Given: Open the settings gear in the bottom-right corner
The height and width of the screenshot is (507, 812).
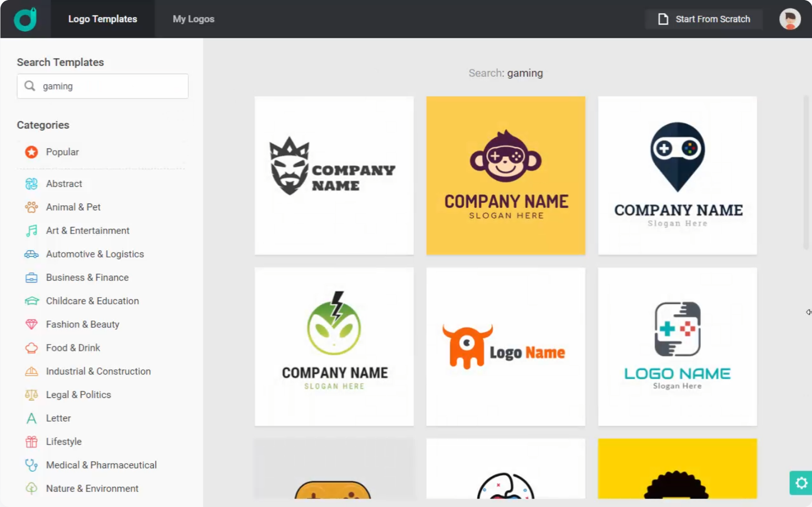Looking at the screenshot, I should 801,483.
